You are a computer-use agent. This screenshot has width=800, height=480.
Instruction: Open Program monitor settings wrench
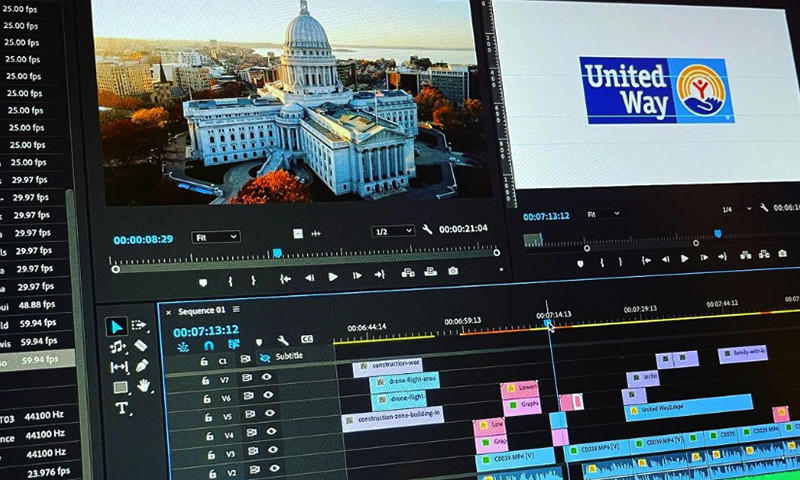point(764,208)
